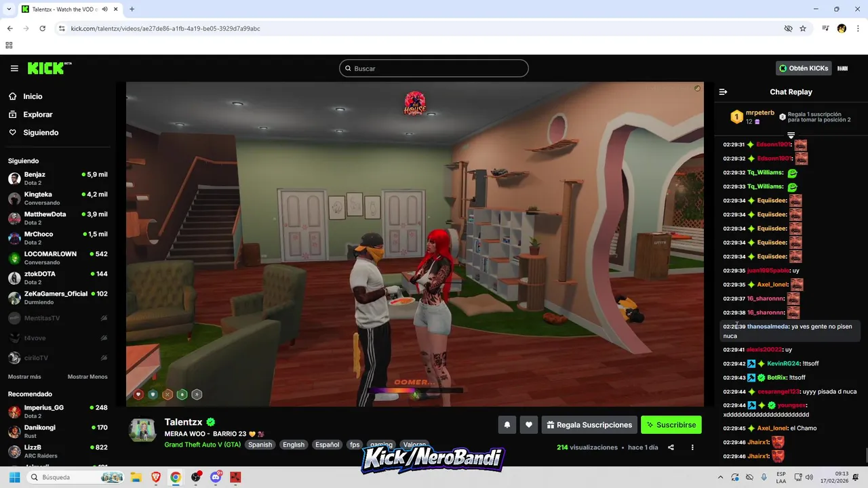This screenshot has width=868, height=488.
Task: Open recommended LizzB channel
Action: 58,451
